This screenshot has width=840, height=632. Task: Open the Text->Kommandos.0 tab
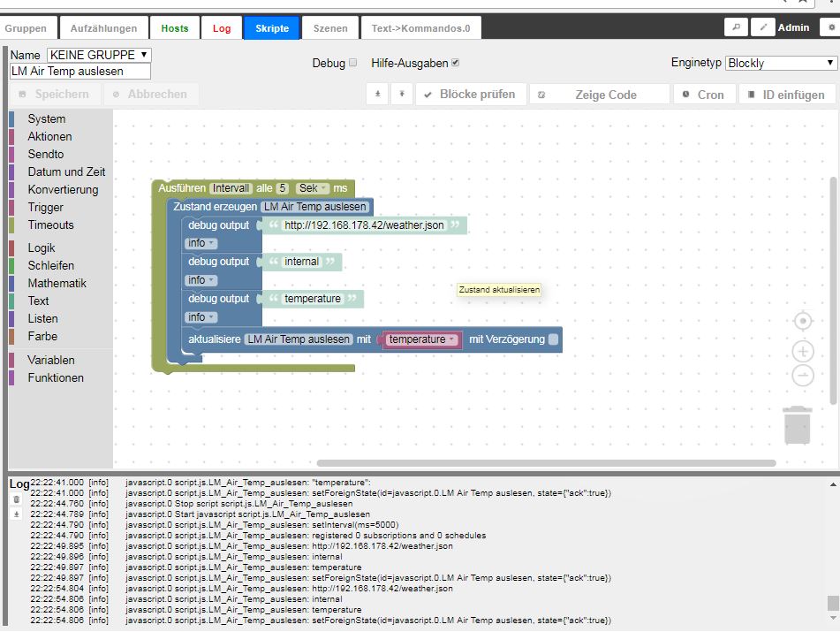pyautogui.click(x=421, y=28)
